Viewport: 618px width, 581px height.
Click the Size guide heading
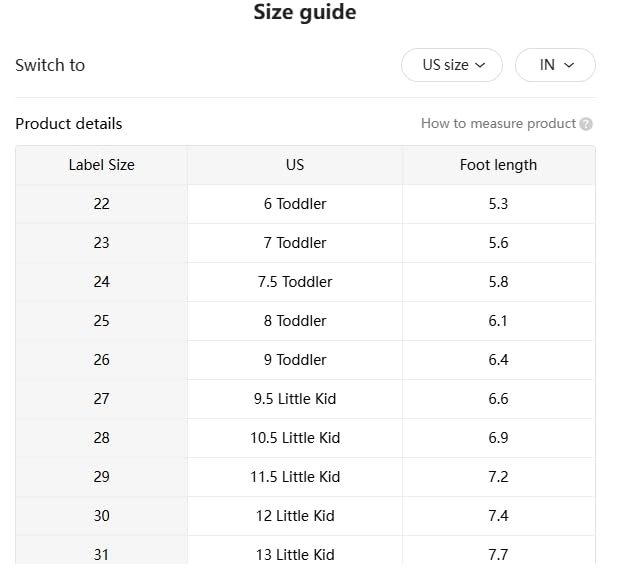point(305,13)
